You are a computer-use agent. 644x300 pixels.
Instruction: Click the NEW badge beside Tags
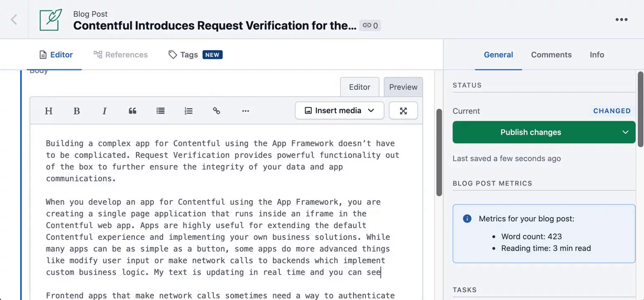pos(212,55)
